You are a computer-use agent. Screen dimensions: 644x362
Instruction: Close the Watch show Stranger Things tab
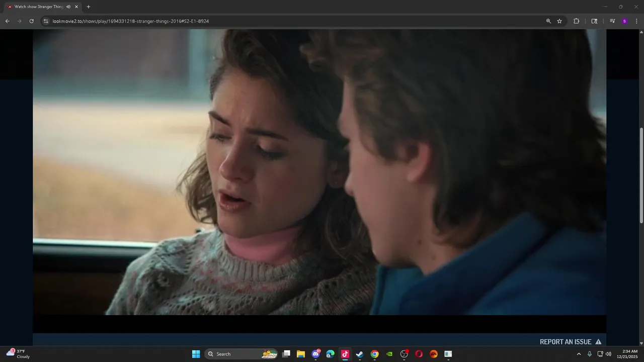tap(76, 7)
